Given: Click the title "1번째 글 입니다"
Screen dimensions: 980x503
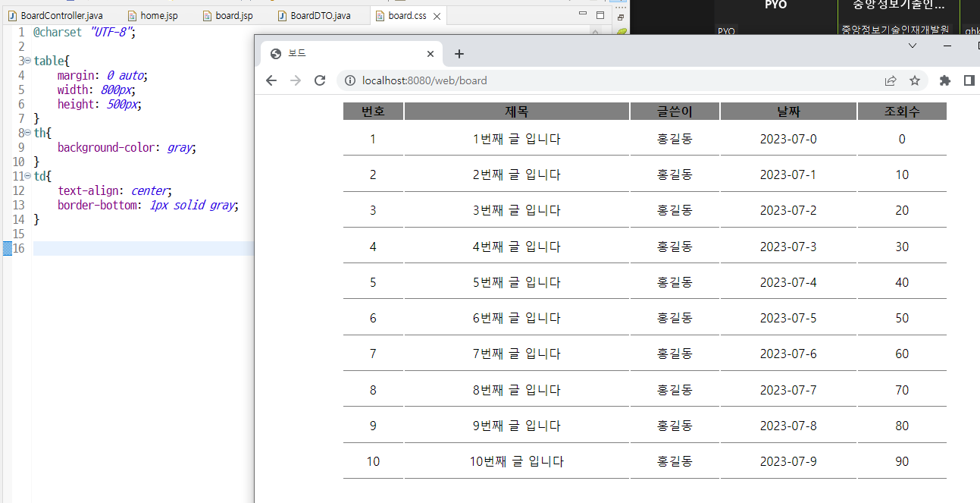Looking at the screenshot, I should (517, 139).
